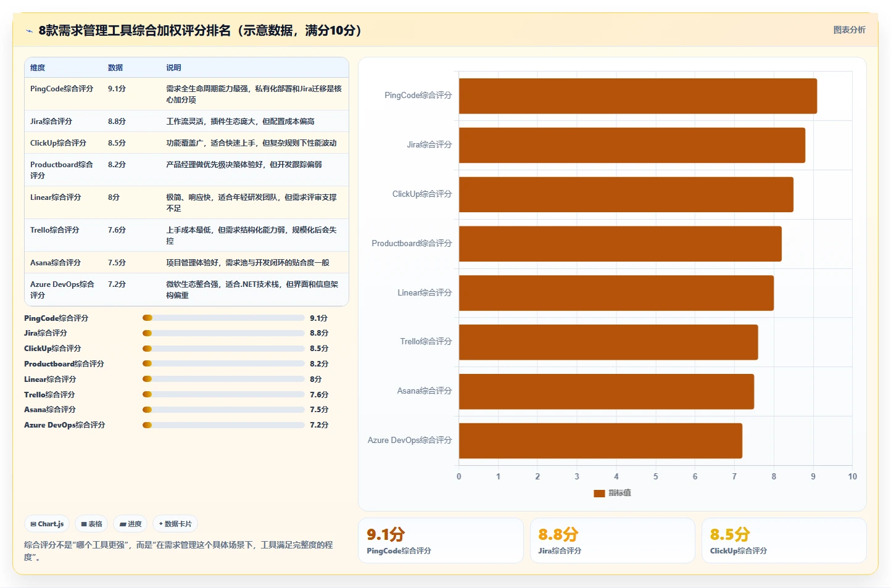Click the chart y-axis label Azure DevOps综合评分
The height and width of the screenshot is (588, 891).
tap(410, 441)
